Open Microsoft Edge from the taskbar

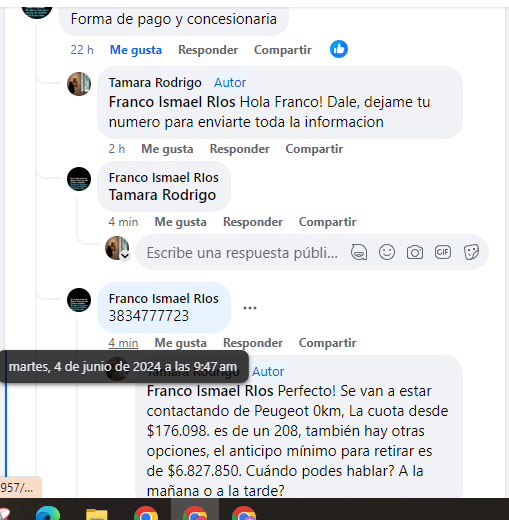[48, 513]
